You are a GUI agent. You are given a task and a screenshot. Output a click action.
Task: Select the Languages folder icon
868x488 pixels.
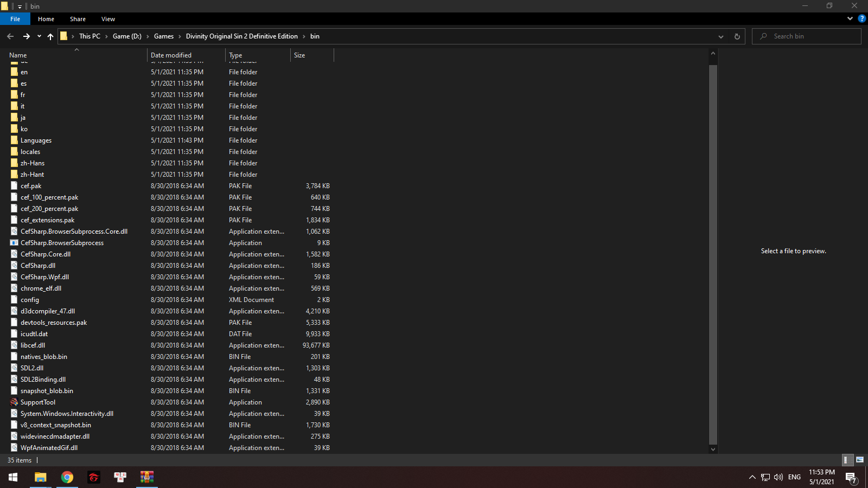[x=14, y=140]
